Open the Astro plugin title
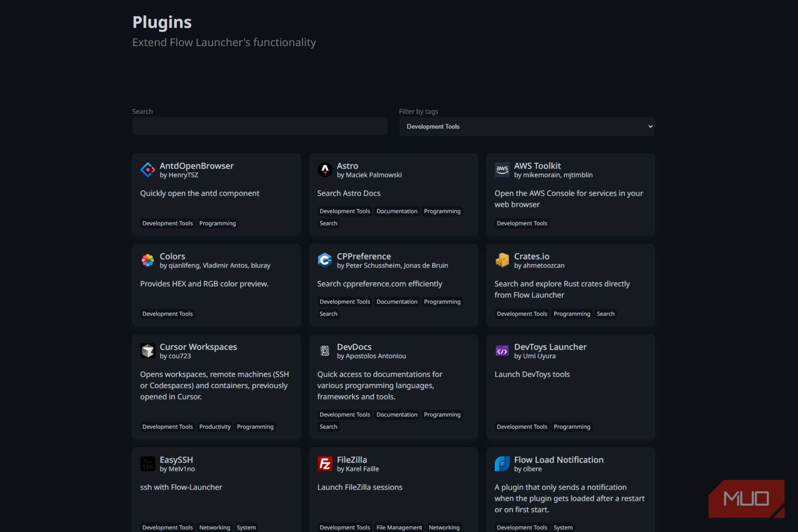Image resolution: width=798 pixels, height=532 pixels. pyautogui.click(x=347, y=166)
